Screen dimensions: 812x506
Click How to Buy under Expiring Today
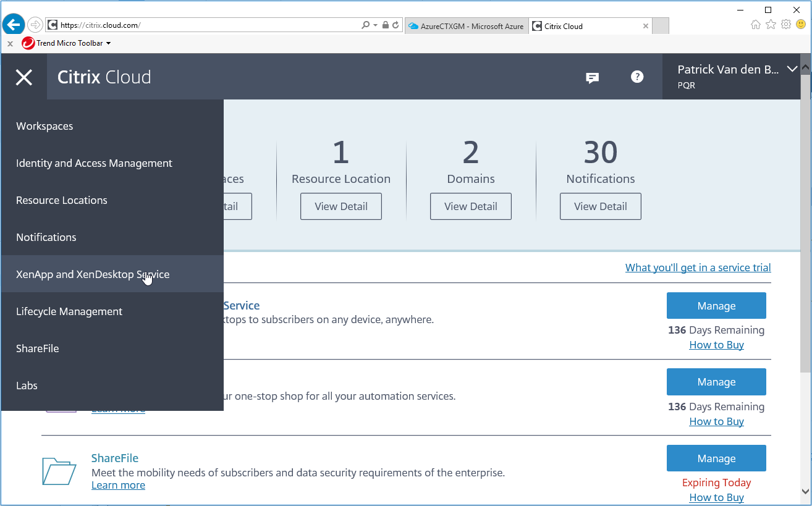(716, 497)
